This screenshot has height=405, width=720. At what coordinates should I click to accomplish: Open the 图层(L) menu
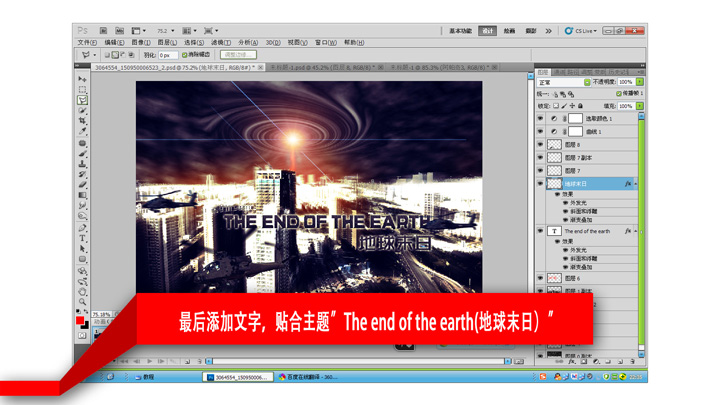167,43
